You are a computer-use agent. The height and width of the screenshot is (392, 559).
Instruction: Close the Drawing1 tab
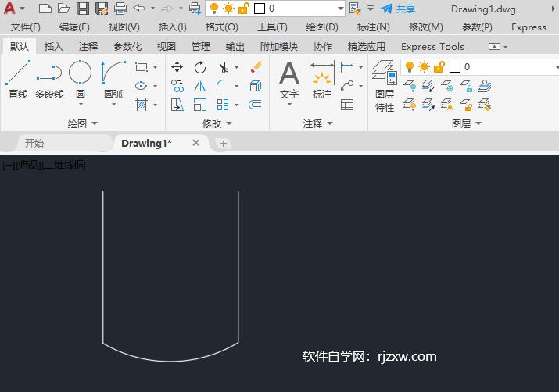195,143
